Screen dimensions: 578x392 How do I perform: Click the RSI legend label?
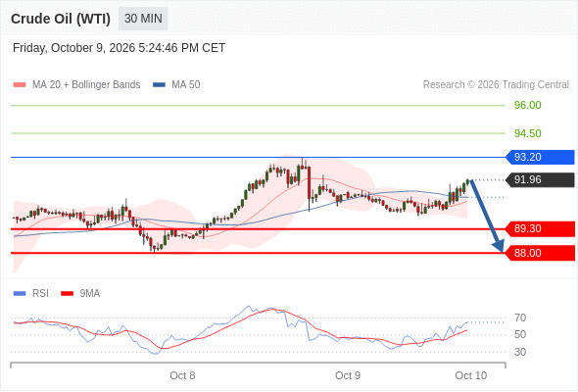click(40, 294)
